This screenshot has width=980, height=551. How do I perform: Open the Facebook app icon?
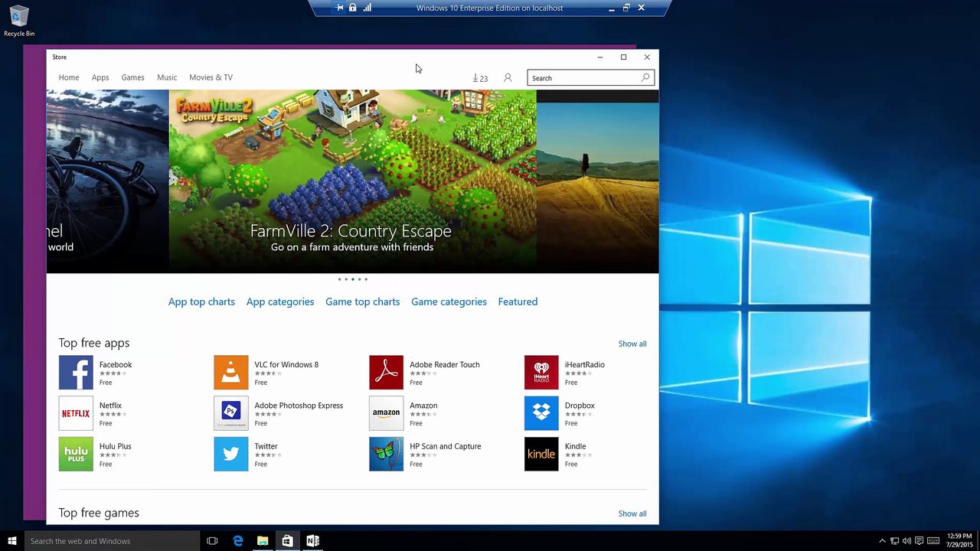(x=76, y=373)
